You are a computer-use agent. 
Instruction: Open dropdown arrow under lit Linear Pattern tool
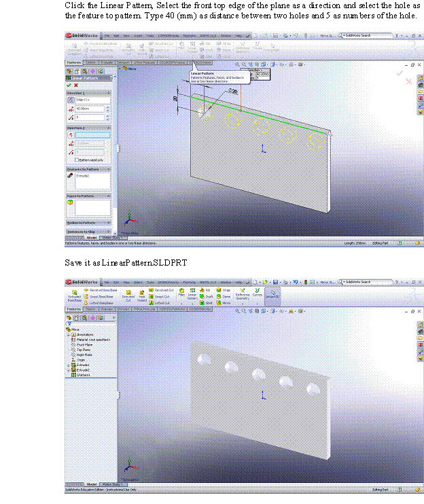[192, 304]
